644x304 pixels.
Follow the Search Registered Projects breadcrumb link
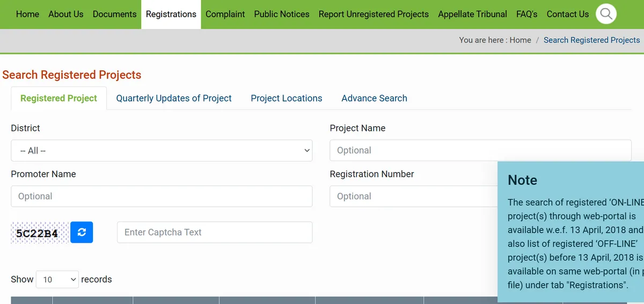pos(591,40)
